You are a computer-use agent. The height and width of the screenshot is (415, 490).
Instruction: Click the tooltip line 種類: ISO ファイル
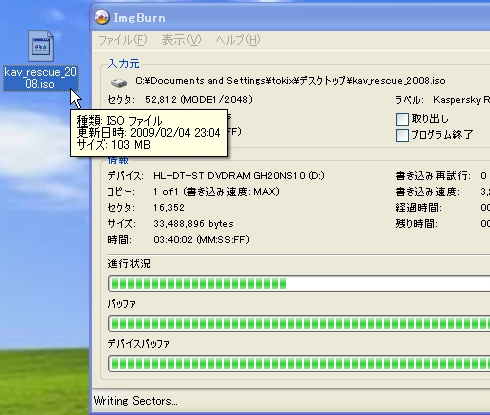point(119,121)
